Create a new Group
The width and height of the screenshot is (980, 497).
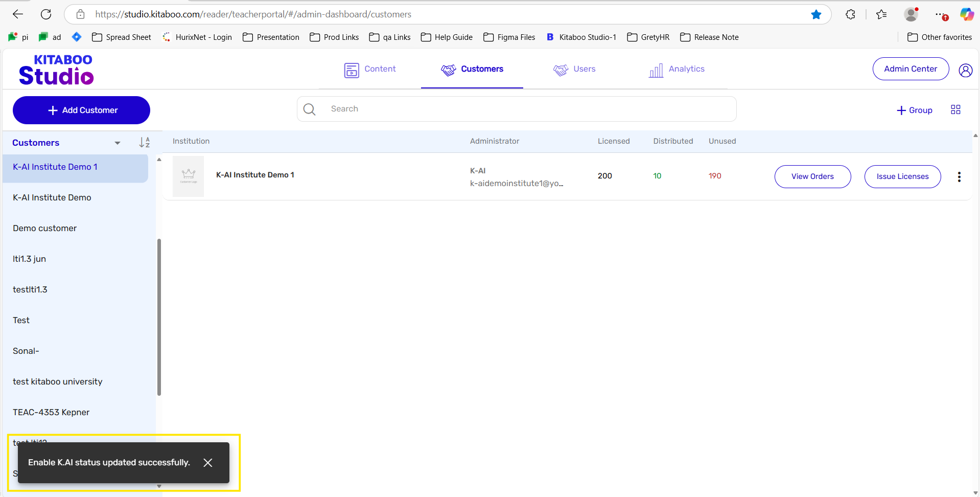[x=915, y=110]
